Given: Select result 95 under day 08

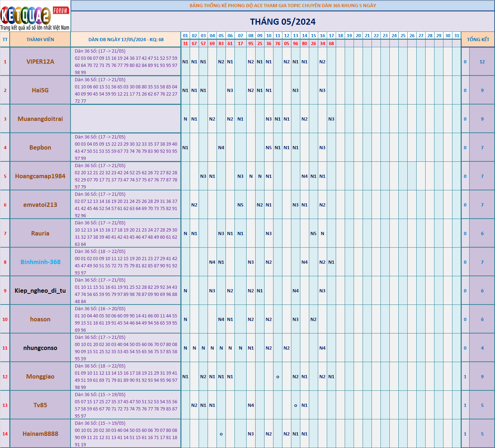Looking at the screenshot, I should tap(251, 43).
